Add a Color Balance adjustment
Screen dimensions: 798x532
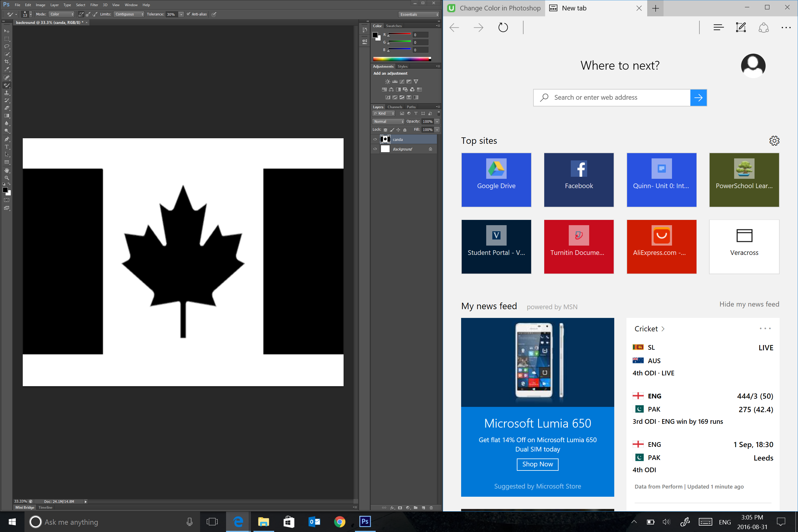coord(391,89)
